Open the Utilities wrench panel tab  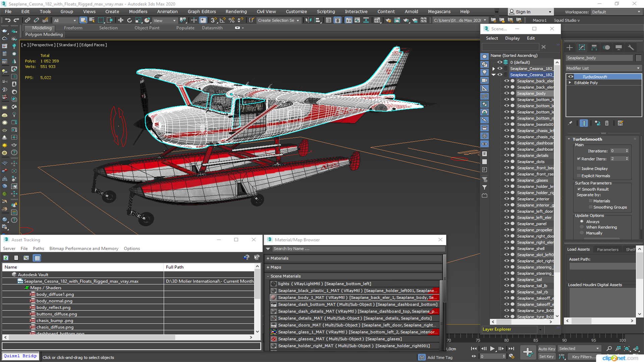click(631, 47)
